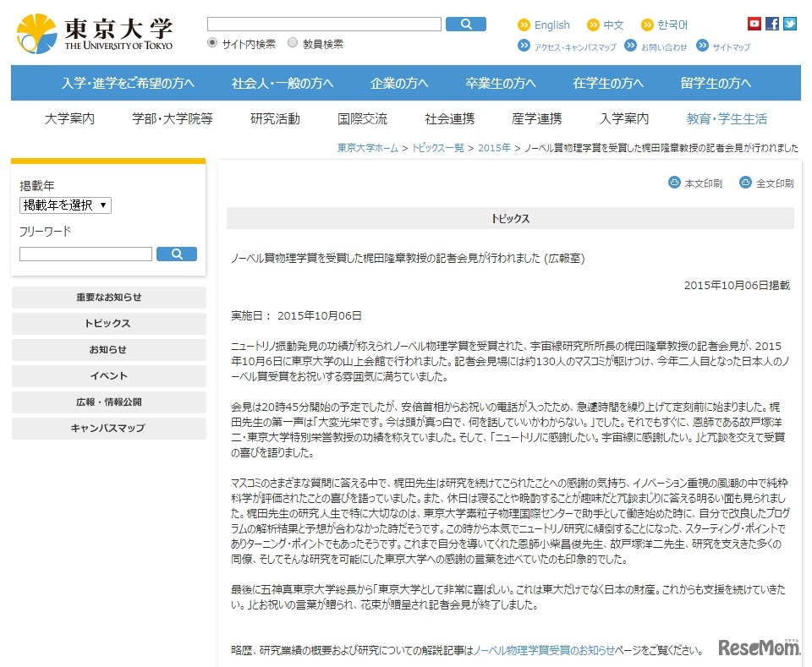Click the フリーワード text input field
812x667 pixels.
(85, 254)
